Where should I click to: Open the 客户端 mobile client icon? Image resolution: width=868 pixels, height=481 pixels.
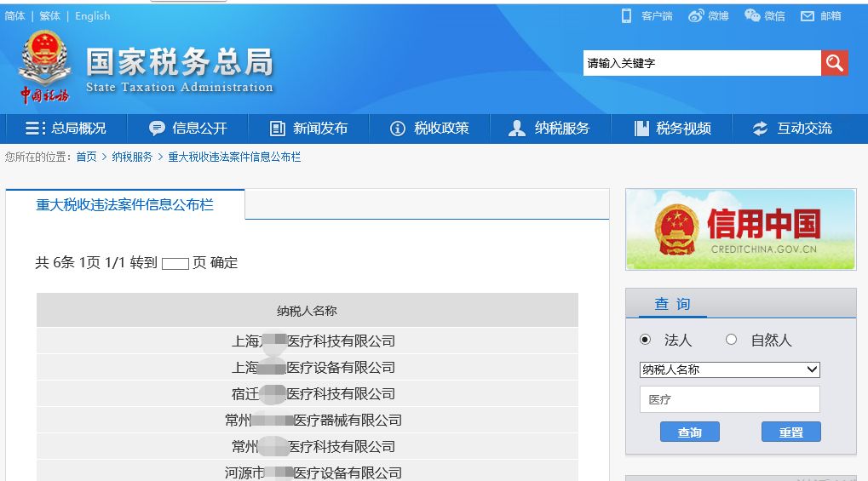(626, 16)
